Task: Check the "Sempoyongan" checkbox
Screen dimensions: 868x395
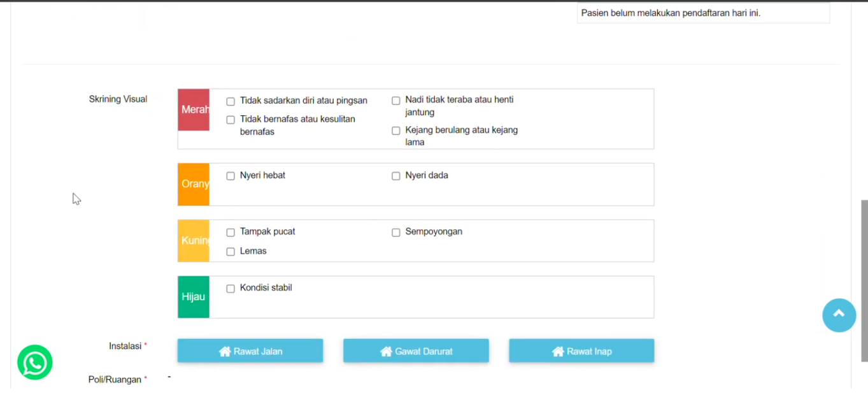Action: coord(396,233)
